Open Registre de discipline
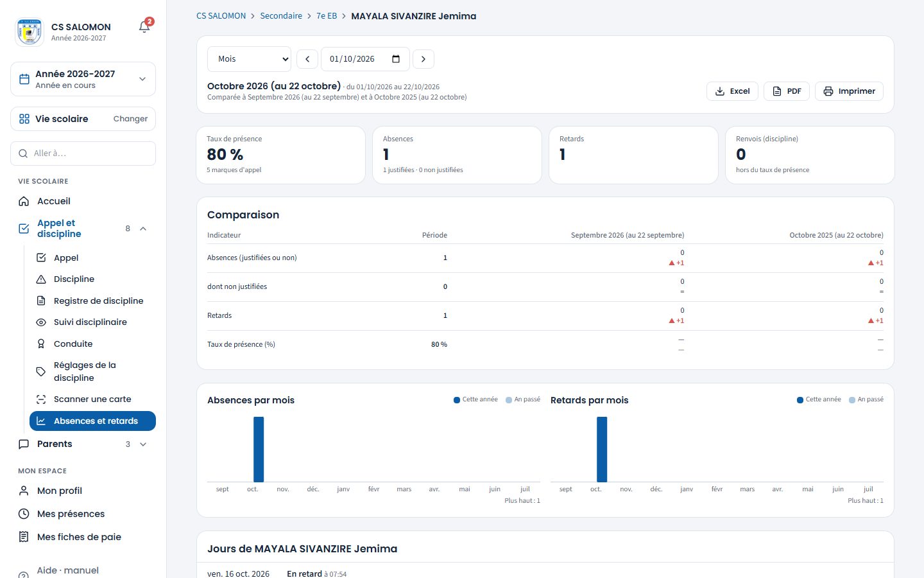The height and width of the screenshot is (578, 924). pyautogui.click(x=92, y=301)
